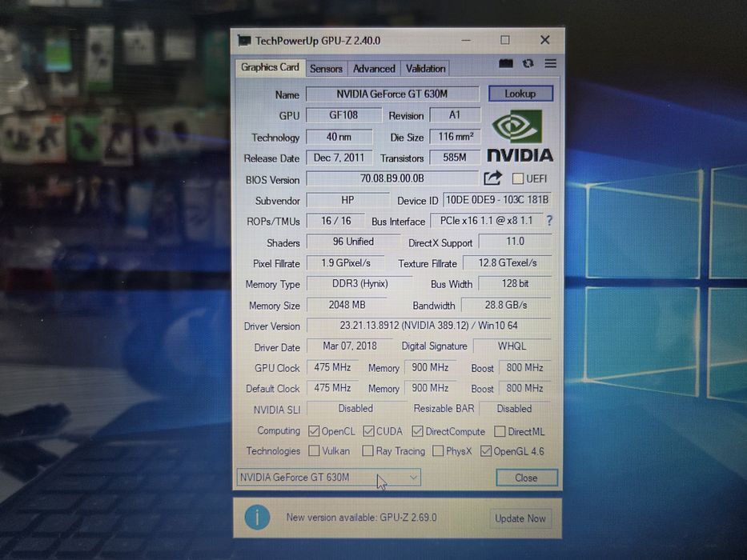
Task: Switch to the Validation tab
Action: pyautogui.click(x=425, y=69)
